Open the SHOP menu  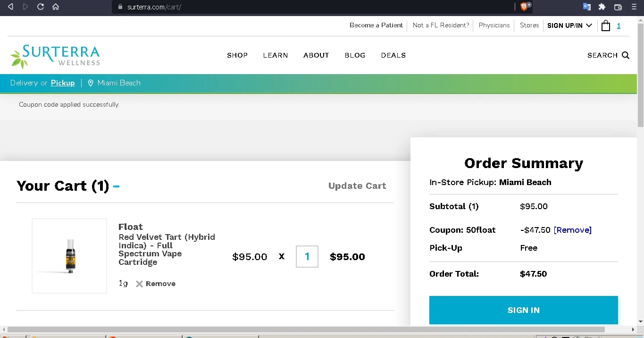pyautogui.click(x=237, y=55)
